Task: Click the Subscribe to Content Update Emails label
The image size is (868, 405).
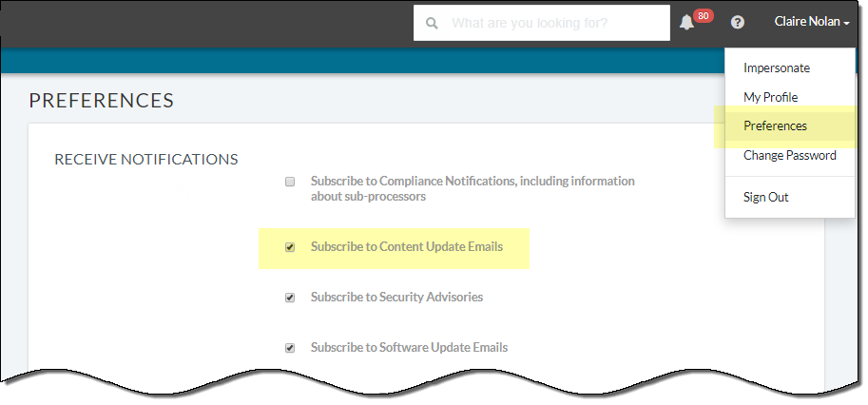Action: click(406, 247)
